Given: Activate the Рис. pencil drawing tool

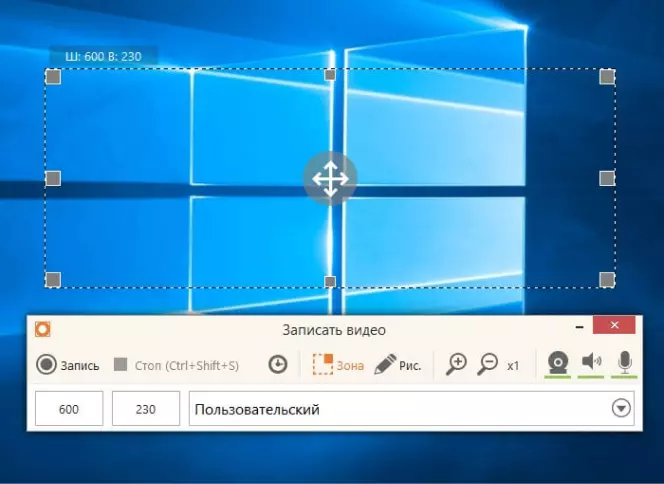Looking at the screenshot, I should coord(398,365).
